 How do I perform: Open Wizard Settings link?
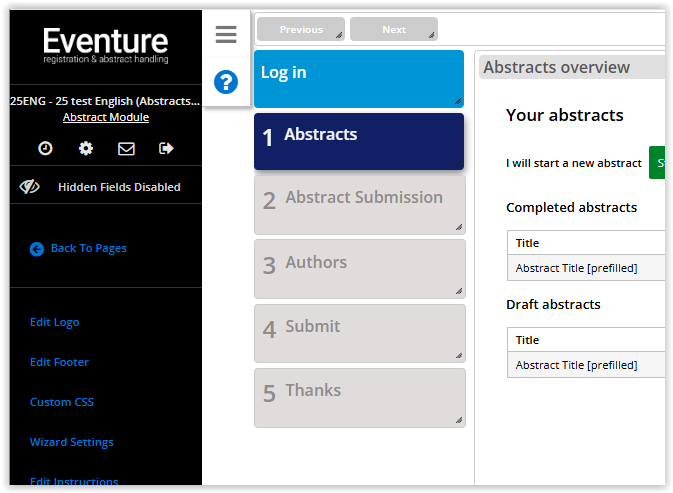pos(72,443)
